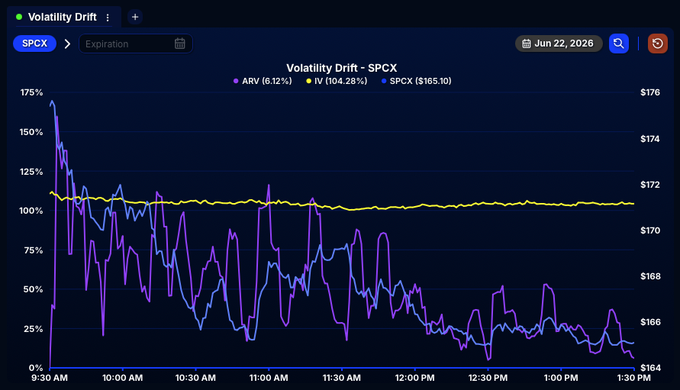Viewport: 680px width, 390px height.
Task: Click the 175% y-axis label
Action: (x=31, y=92)
